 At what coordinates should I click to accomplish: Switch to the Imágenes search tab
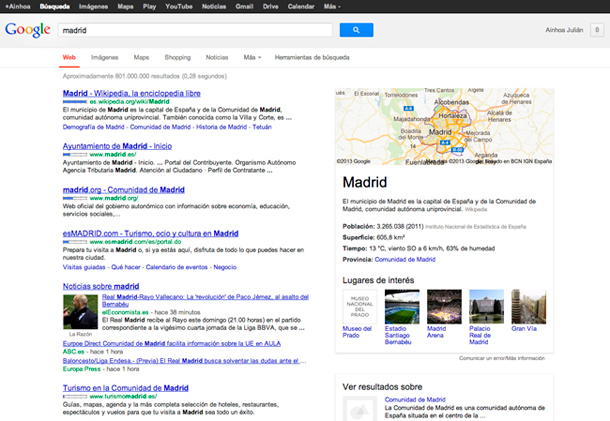(105, 58)
